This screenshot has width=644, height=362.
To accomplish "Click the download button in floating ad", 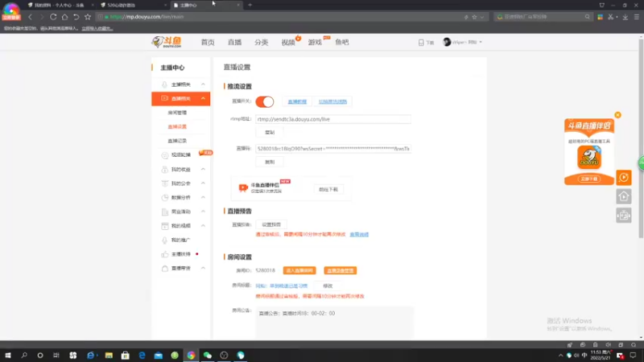I will click(x=589, y=179).
